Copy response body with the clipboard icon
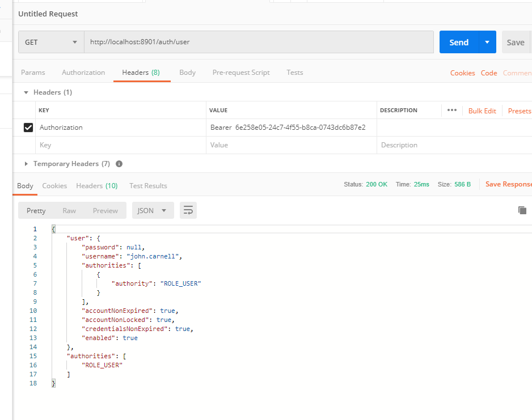532x420 pixels. point(522,210)
